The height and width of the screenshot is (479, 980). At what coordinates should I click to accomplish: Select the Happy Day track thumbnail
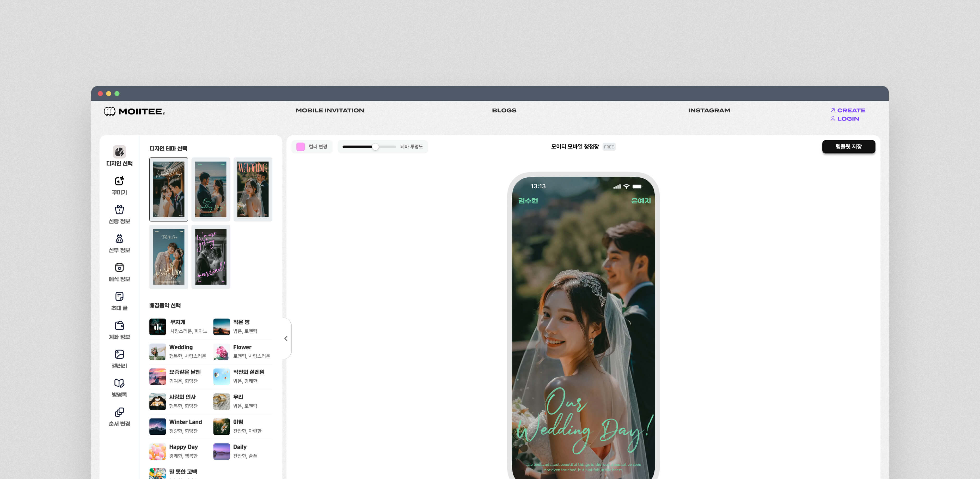pyautogui.click(x=157, y=452)
